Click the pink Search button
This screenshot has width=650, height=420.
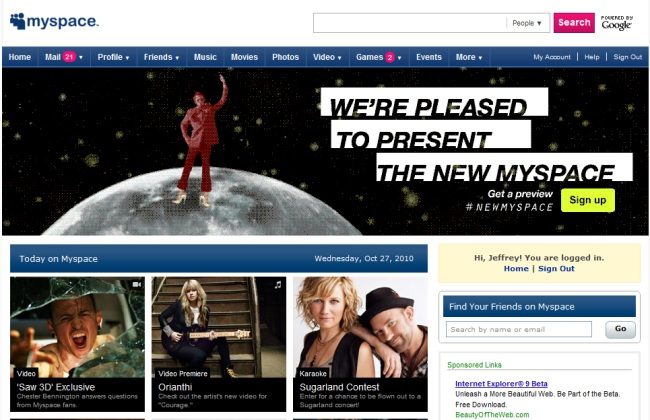click(574, 23)
